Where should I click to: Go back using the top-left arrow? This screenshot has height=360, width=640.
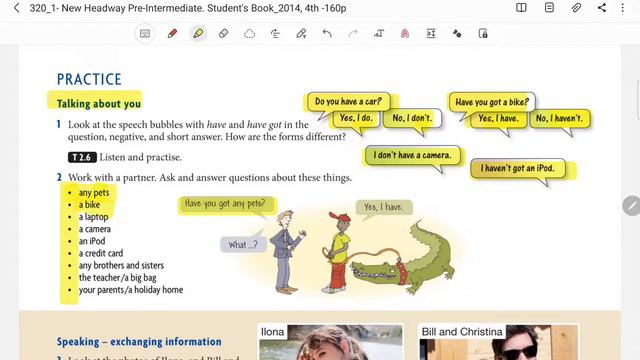tap(16, 8)
